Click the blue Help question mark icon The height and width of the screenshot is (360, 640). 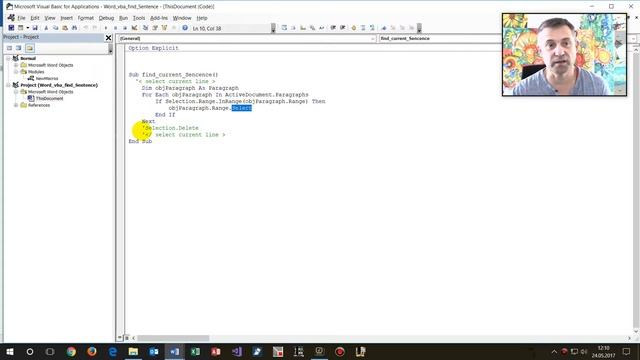click(185, 28)
